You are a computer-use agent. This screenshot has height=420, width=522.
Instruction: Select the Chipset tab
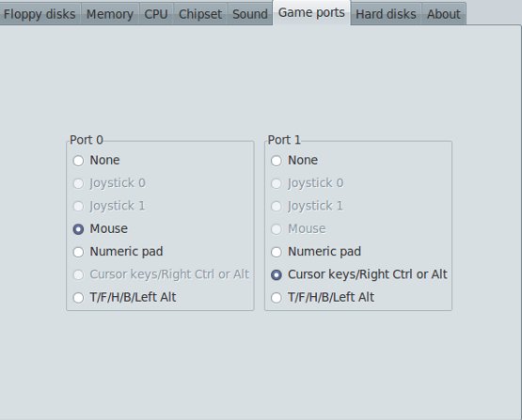tap(200, 14)
